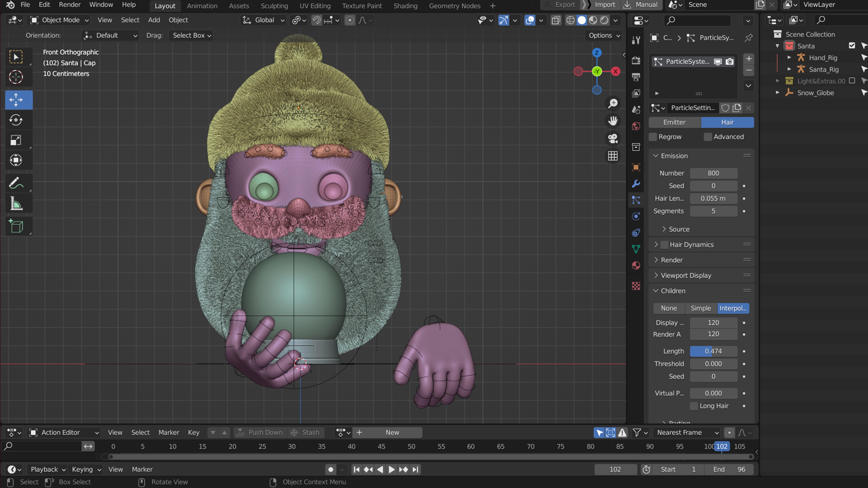Open the Select Box drag dropdown
This screenshot has width=868, height=488.
tap(191, 36)
